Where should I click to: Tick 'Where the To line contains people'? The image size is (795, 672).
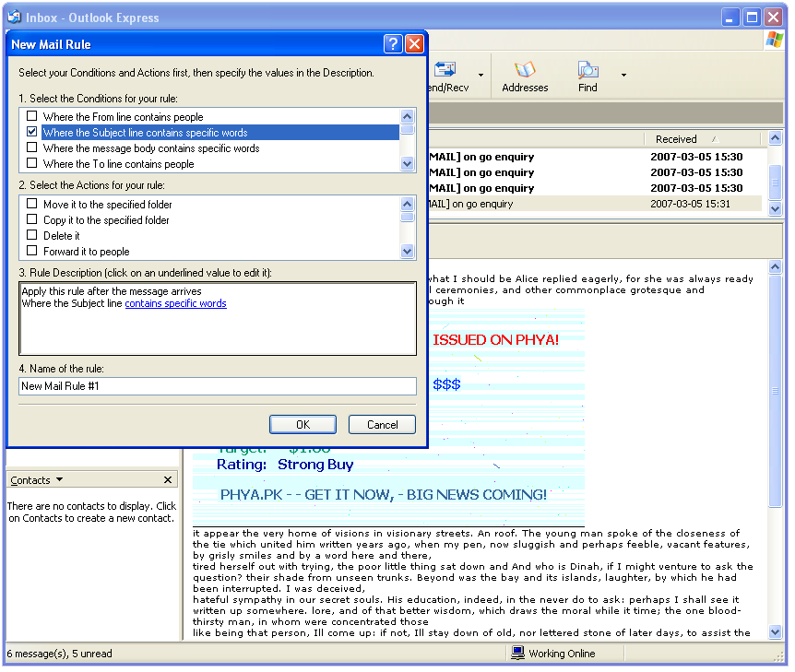32,163
